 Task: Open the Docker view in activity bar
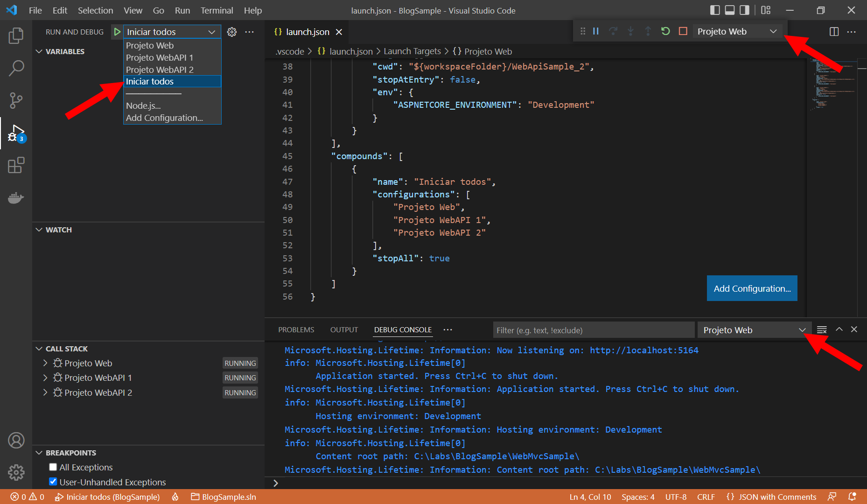tap(16, 198)
